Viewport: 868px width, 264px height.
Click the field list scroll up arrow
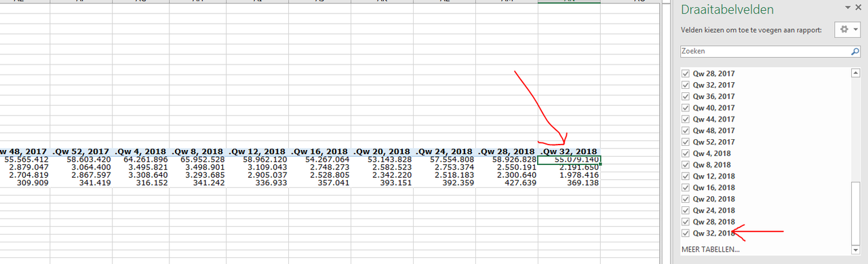pyautogui.click(x=855, y=73)
